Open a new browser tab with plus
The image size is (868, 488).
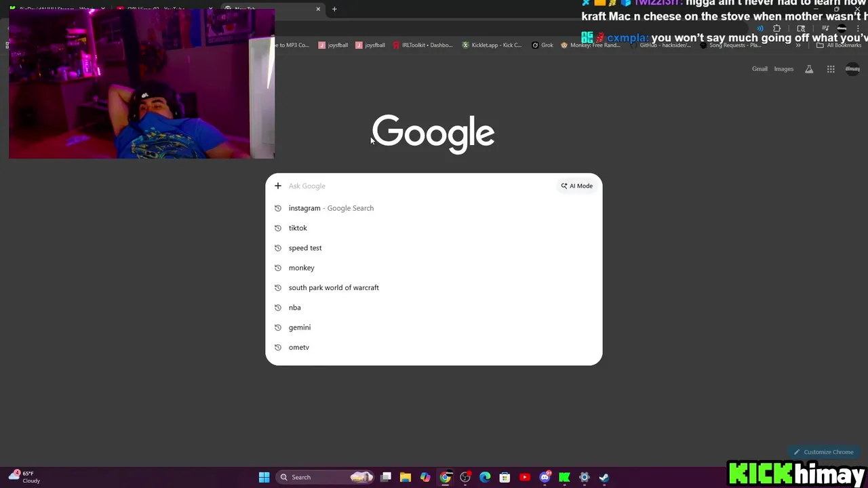334,9
